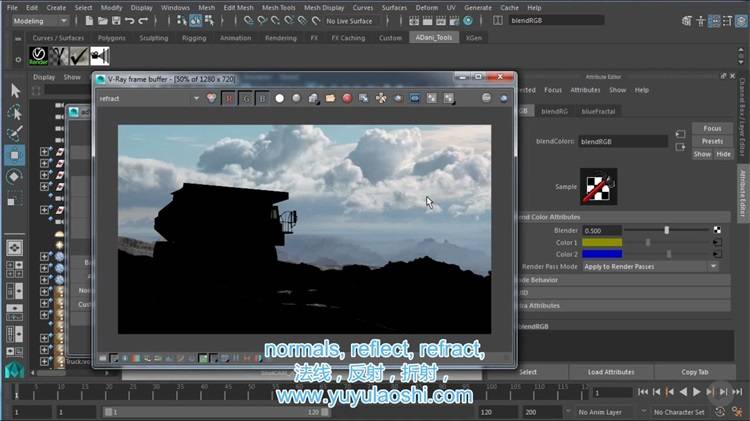Click the Save scene icon
This screenshot has width=750, height=421.
pos(115,20)
